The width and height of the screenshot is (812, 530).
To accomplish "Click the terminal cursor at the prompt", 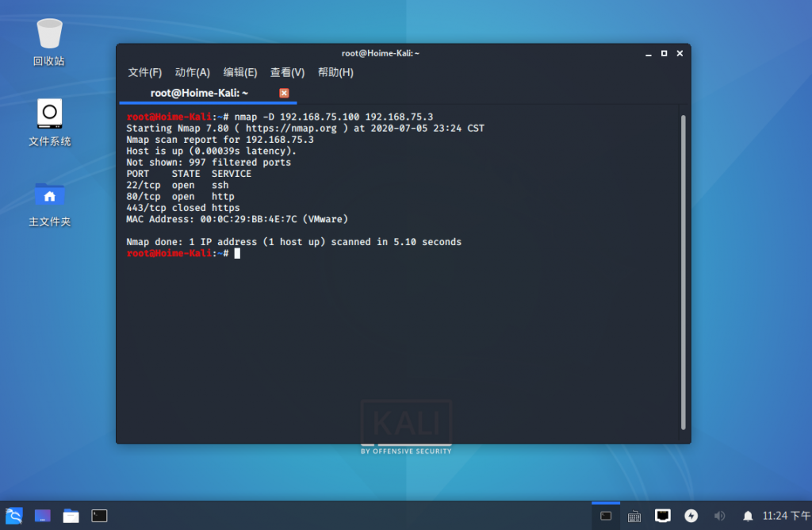I will (237, 253).
